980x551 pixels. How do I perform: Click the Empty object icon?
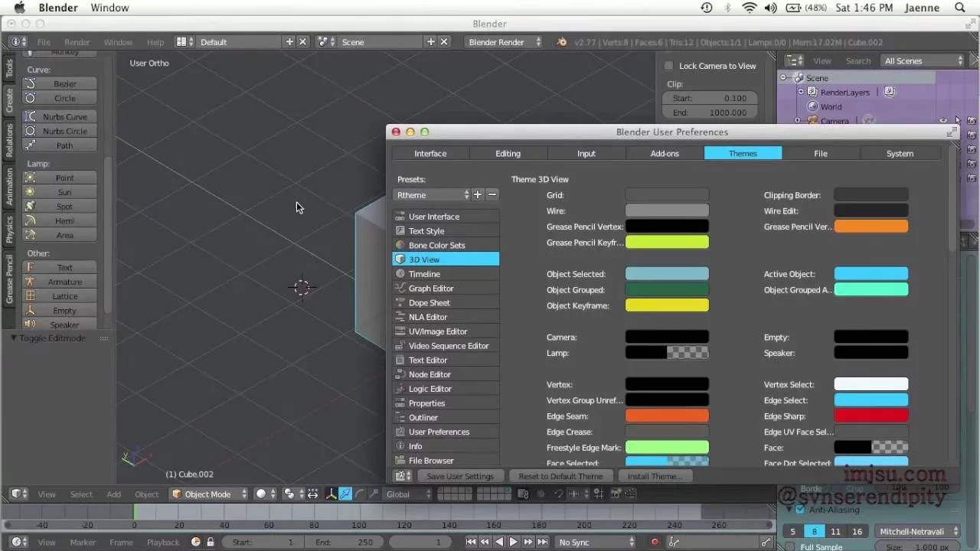(x=30, y=311)
